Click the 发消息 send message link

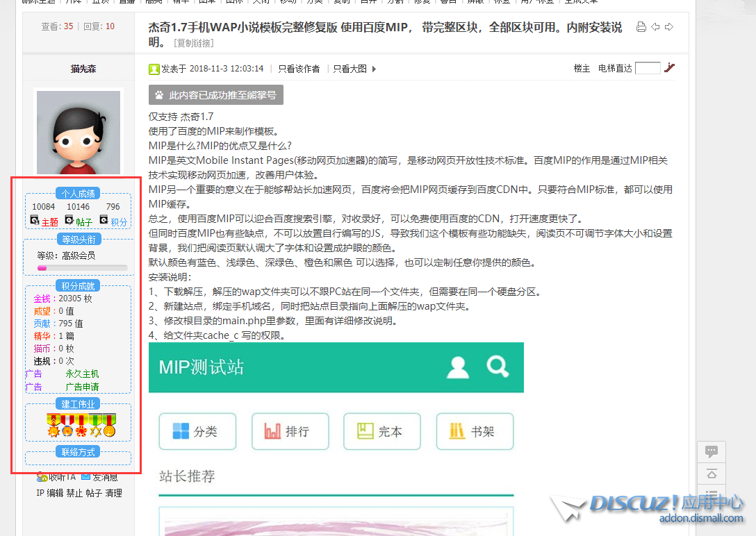pos(99,478)
